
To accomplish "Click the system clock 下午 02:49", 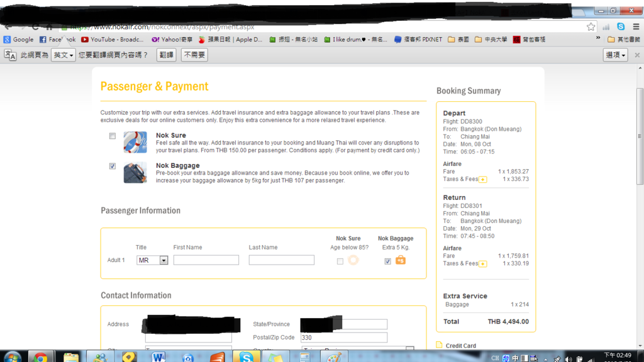I will click(x=618, y=356).
